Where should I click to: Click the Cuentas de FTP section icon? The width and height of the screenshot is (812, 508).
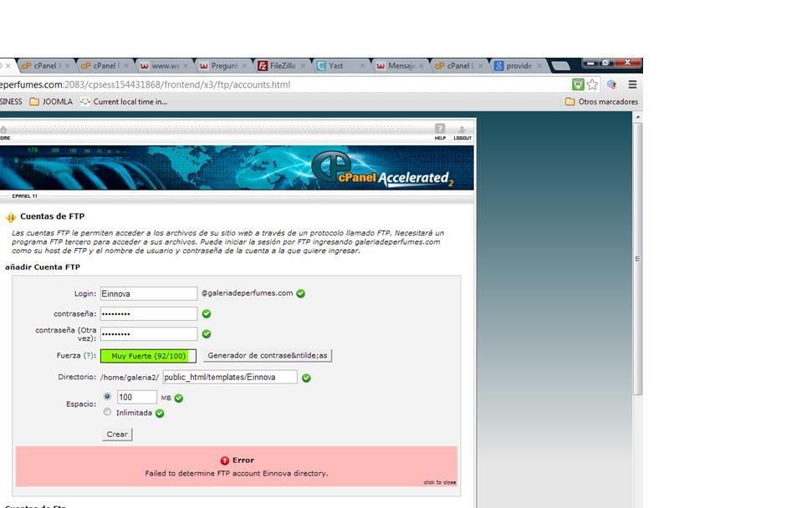tap(11, 217)
